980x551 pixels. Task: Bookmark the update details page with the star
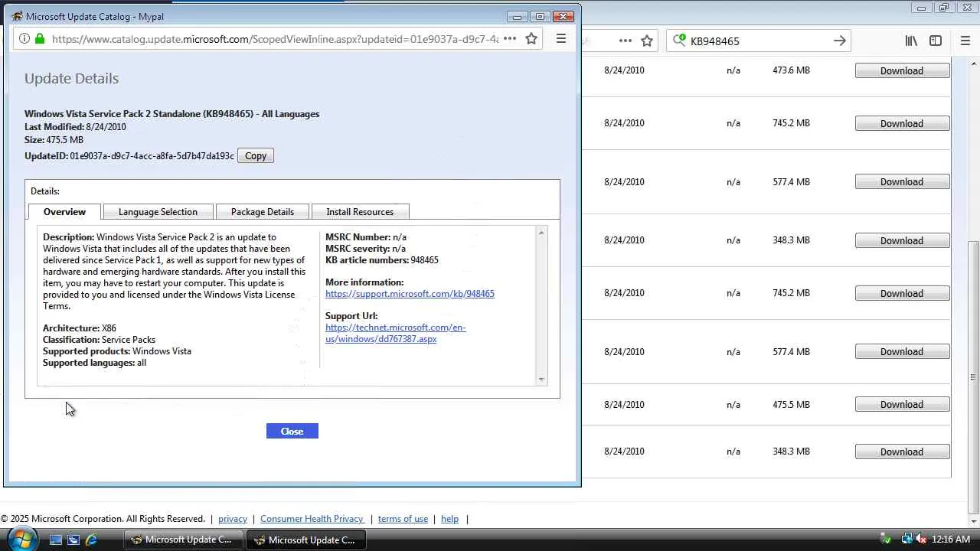(531, 39)
